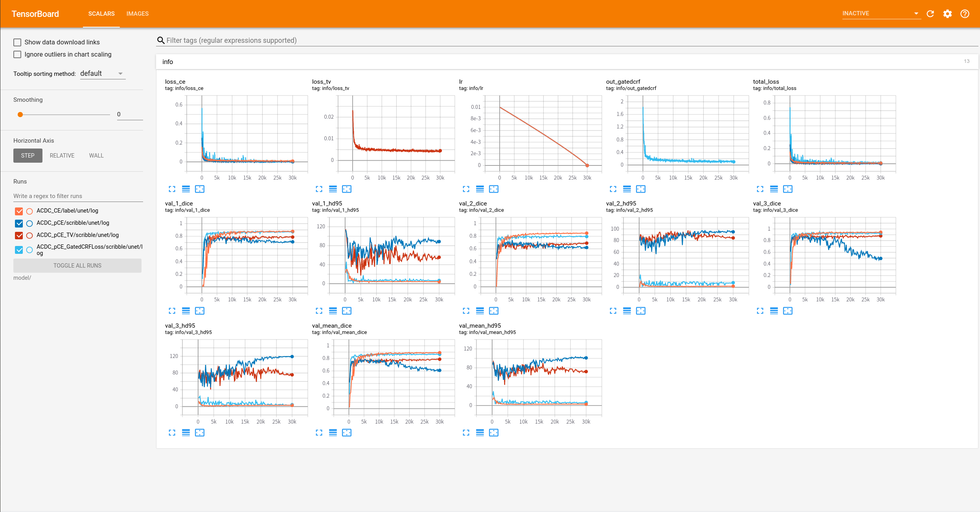The height and width of the screenshot is (512, 980).
Task: Toggle log scale on val_3_hd95 chart
Action: (x=186, y=433)
